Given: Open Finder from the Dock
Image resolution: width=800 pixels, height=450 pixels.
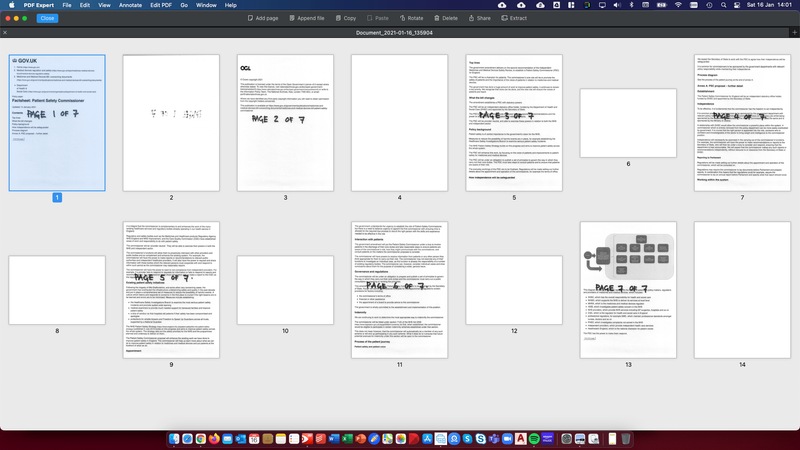Looking at the screenshot, I should pyautogui.click(x=174, y=439).
